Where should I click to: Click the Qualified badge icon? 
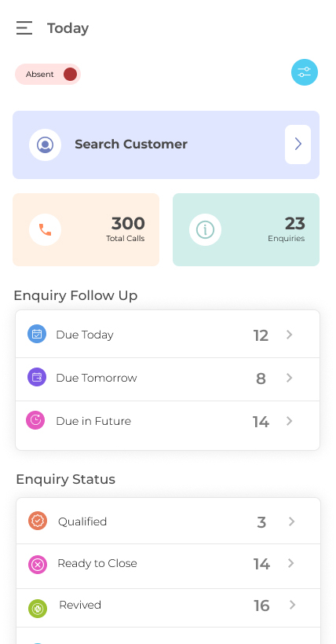pos(38,521)
